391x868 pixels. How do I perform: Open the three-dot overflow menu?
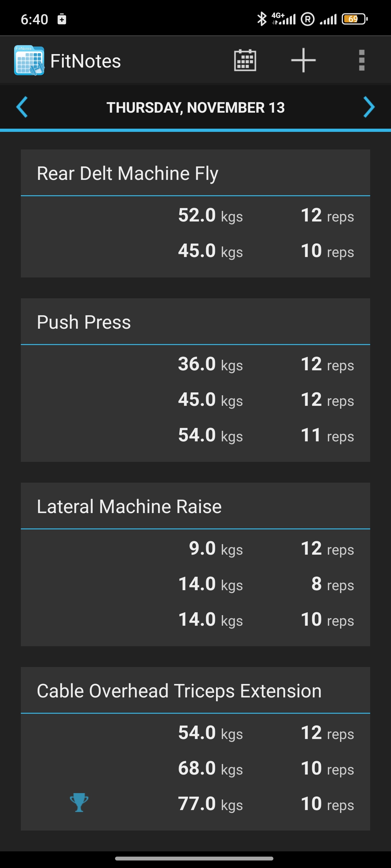[362, 61]
